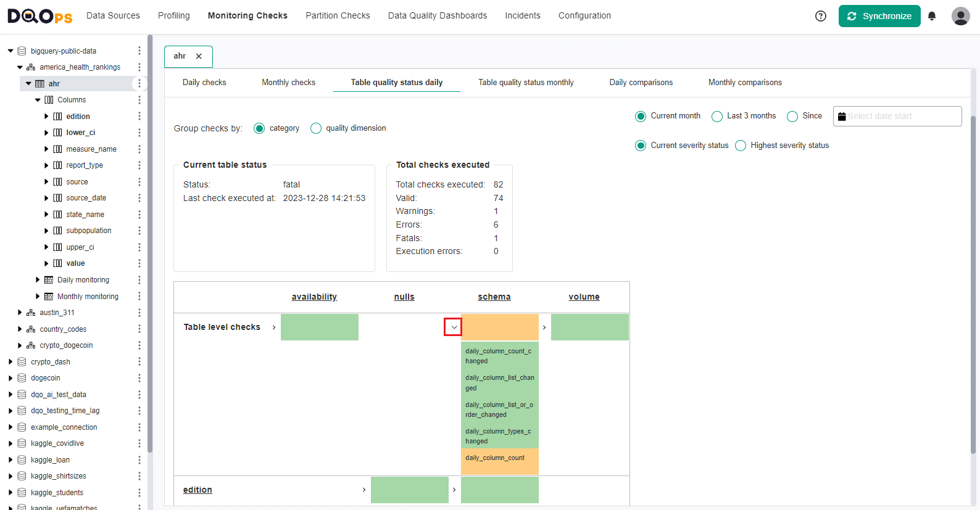Image resolution: width=980 pixels, height=510 pixels.
Task: Select the Since radio option
Action: coord(792,116)
